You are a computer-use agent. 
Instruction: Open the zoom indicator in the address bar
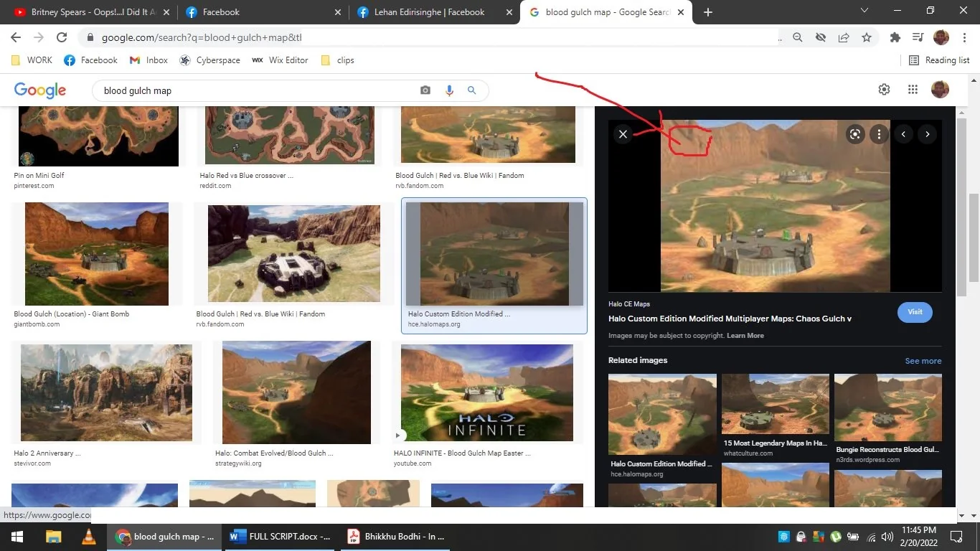click(798, 37)
